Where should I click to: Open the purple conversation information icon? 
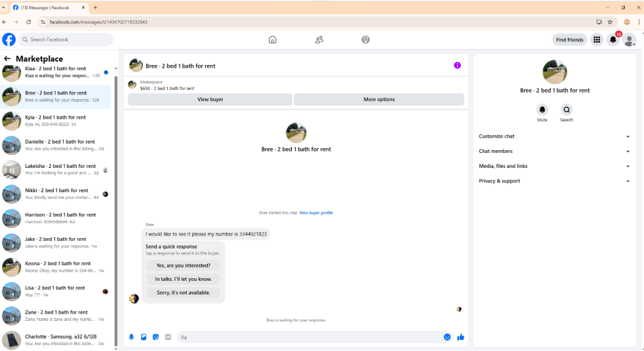tap(457, 66)
